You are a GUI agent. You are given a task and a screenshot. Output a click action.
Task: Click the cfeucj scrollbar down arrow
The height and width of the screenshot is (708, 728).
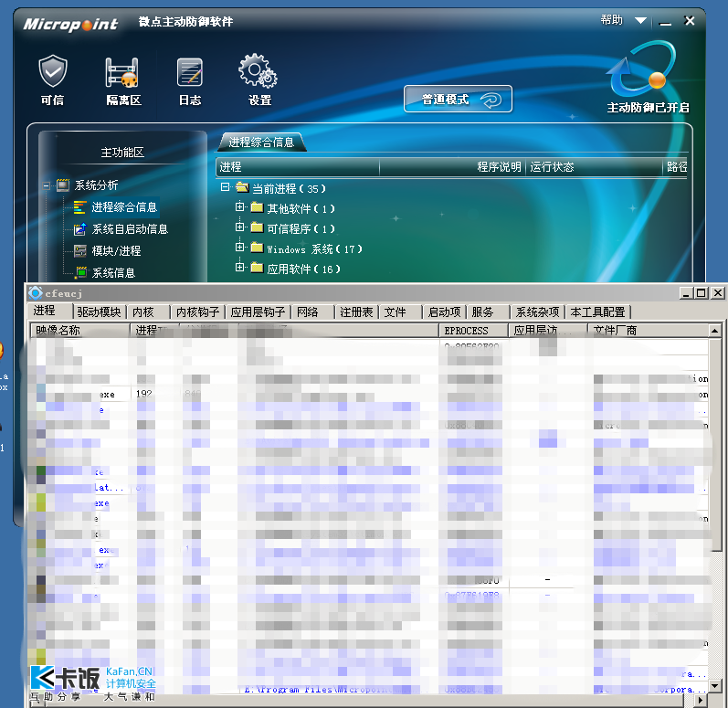pos(715,686)
